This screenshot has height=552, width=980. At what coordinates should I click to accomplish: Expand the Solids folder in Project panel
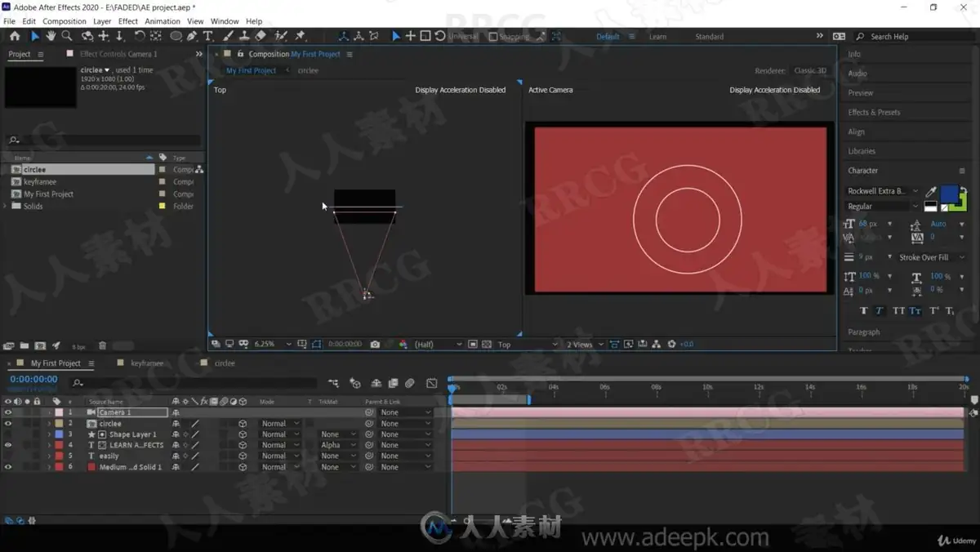(7, 207)
